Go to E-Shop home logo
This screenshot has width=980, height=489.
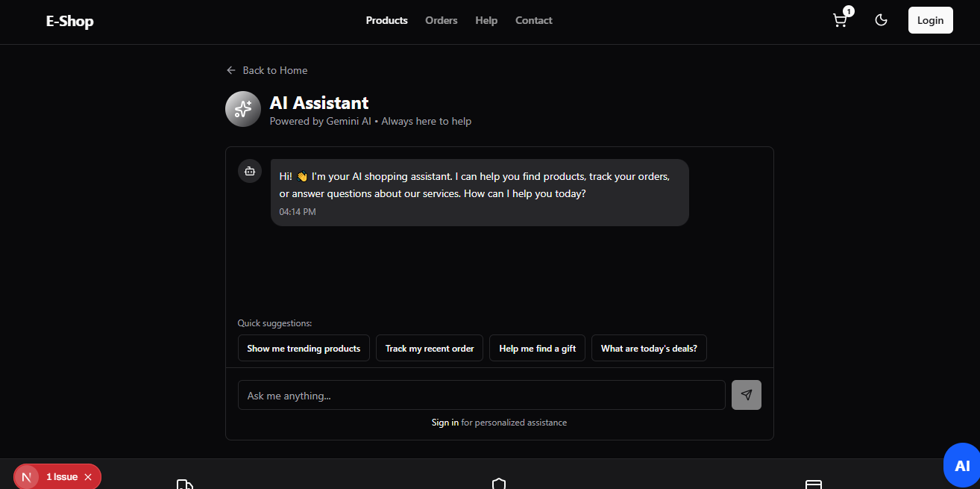tap(69, 21)
